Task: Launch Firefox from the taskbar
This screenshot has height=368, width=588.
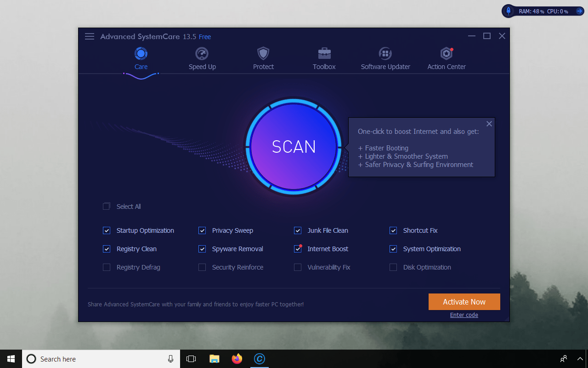Action: pos(237,359)
